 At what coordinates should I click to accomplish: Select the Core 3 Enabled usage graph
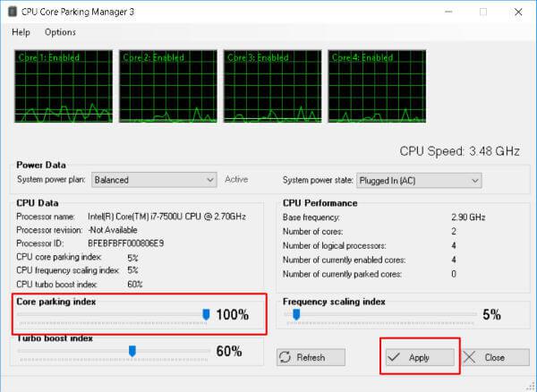[273, 86]
